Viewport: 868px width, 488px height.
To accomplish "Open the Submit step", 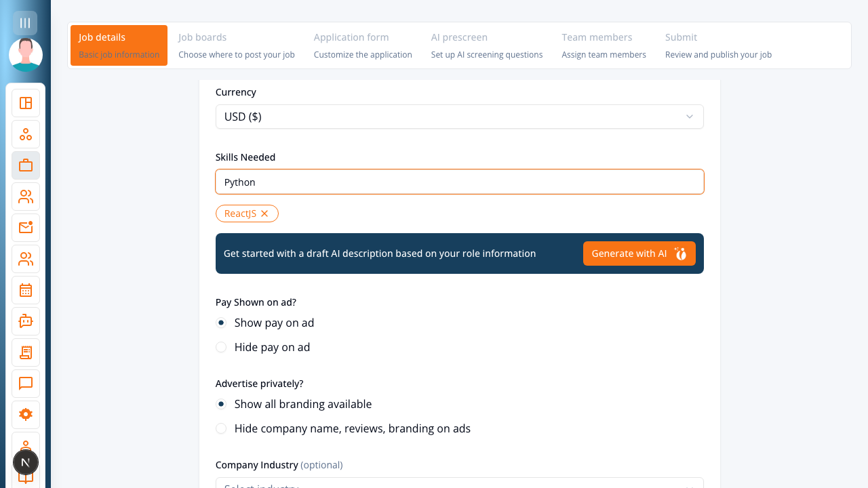I will click(x=718, y=45).
